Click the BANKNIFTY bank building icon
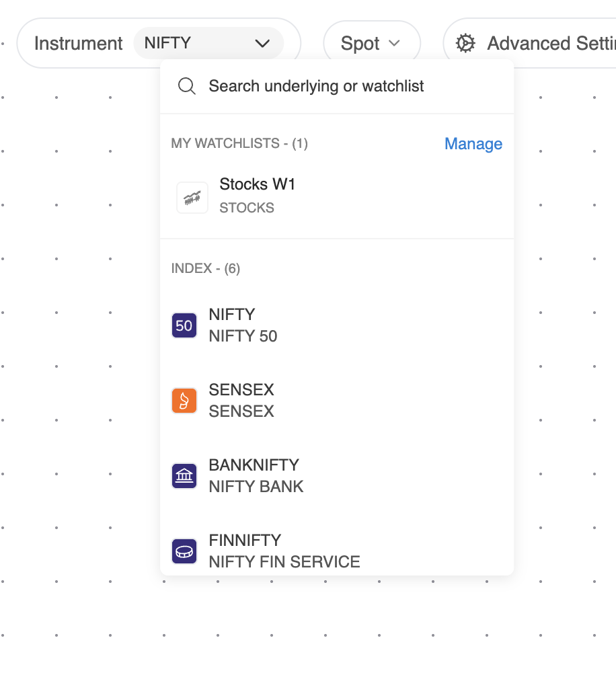Image resolution: width=616 pixels, height=675 pixels. pos(184,476)
